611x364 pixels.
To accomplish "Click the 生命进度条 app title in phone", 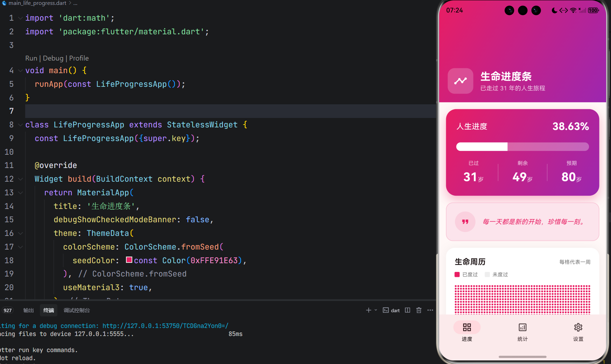I will point(506,76).
